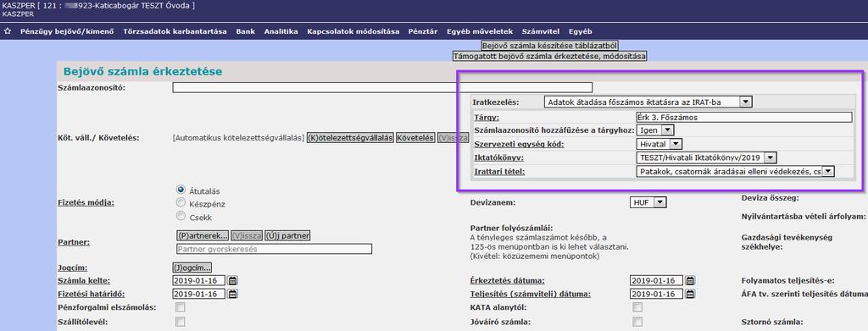Click the Érkeztetés dátuma date field
The width and height of the screenshot is (868, 331).
point(656,280)
